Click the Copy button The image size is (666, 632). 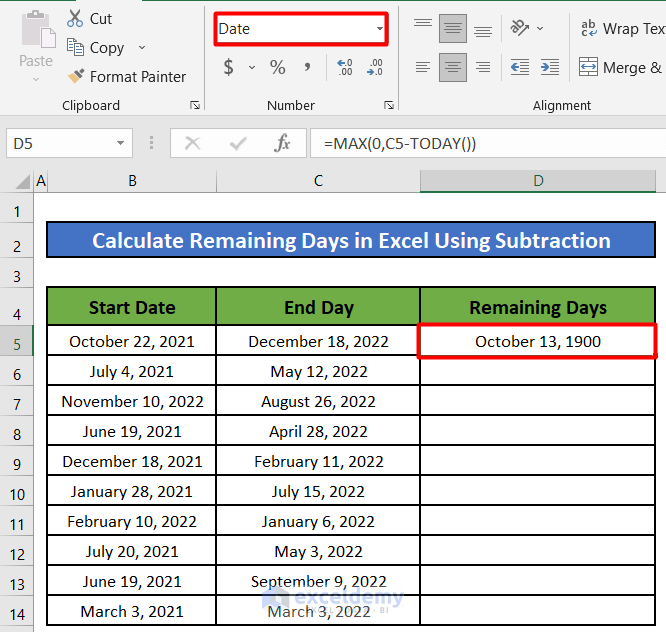(95, 47)
